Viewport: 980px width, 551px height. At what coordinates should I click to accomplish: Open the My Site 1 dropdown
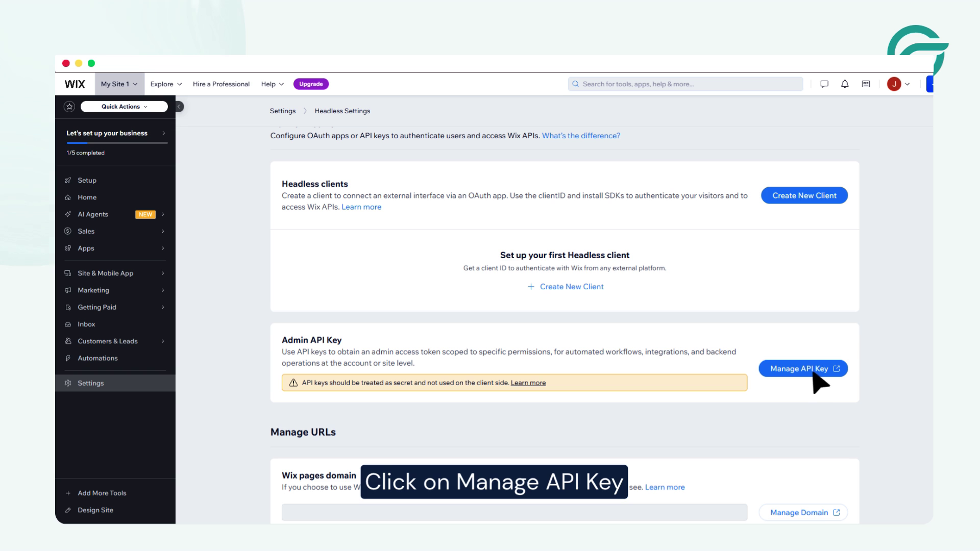[119, 84]
